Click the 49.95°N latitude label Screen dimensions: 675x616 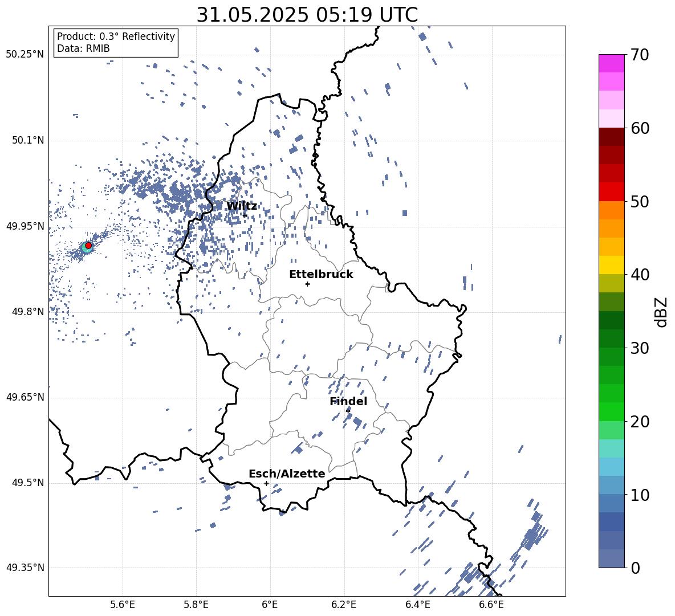[25, 226]
